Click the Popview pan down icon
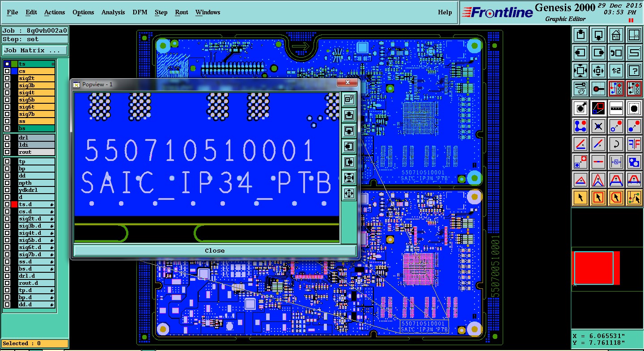The image size is (644, 351). [x=349, y=131]
